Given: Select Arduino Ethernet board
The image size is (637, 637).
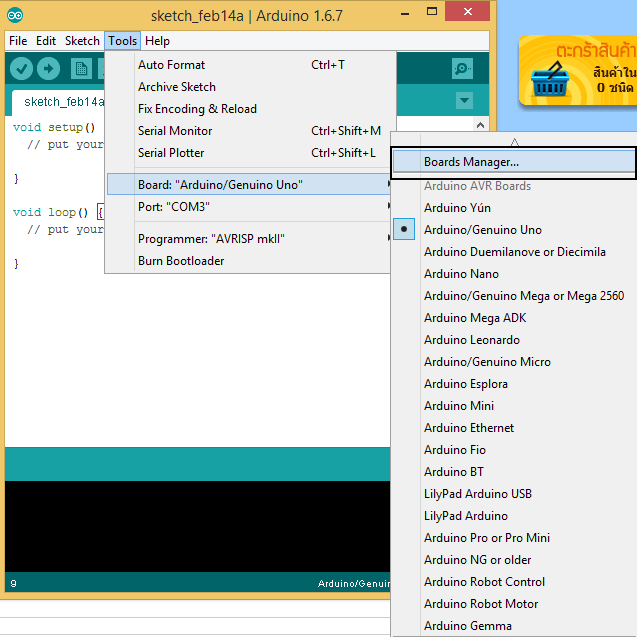Looking at the screenshot, I should (514, 428).
